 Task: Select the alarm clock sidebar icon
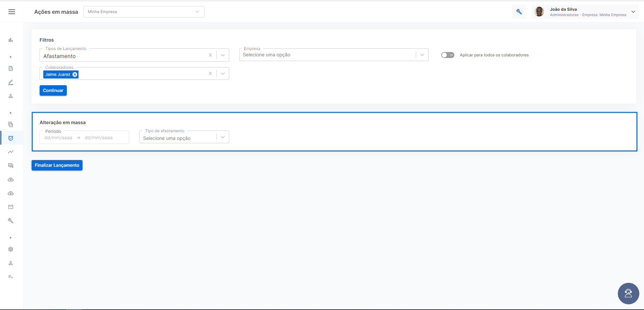pyautogui.click(x=11, y=138)
